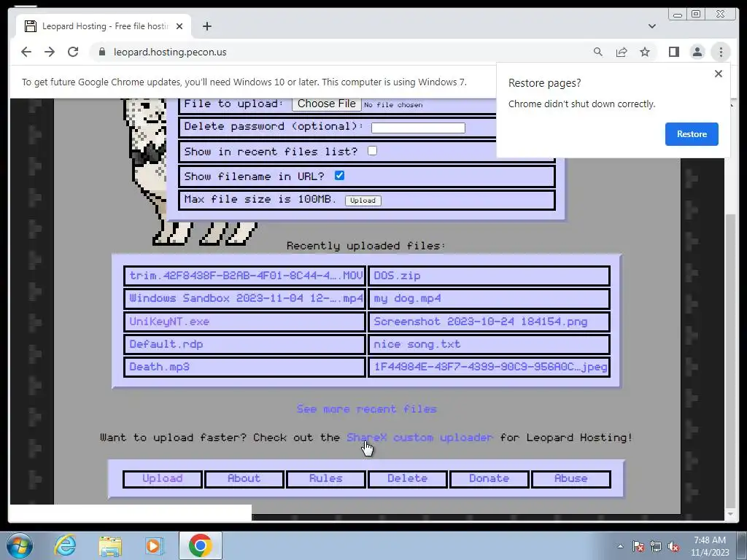The height and width of the screenshot is (560, 747).
Task: Open Windows Media Player from taskbar
Action: 155,546
